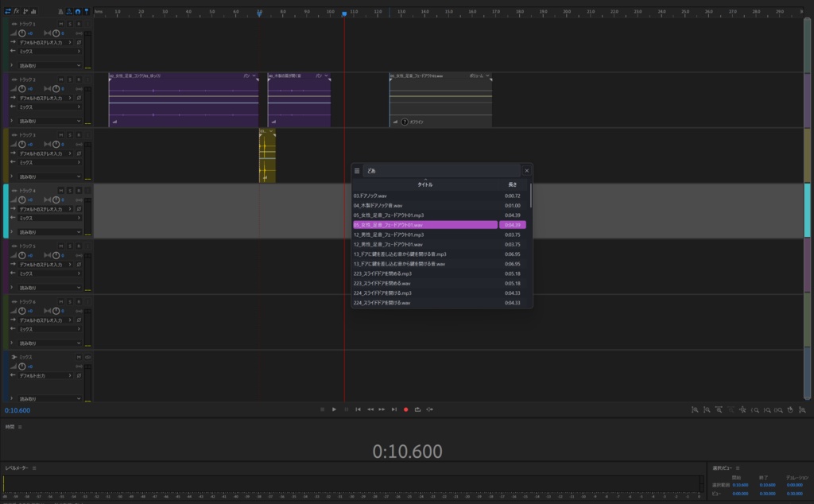
Task: Open the 選択/ビュー panel menu icon
Action: click(x=737, y=468)
